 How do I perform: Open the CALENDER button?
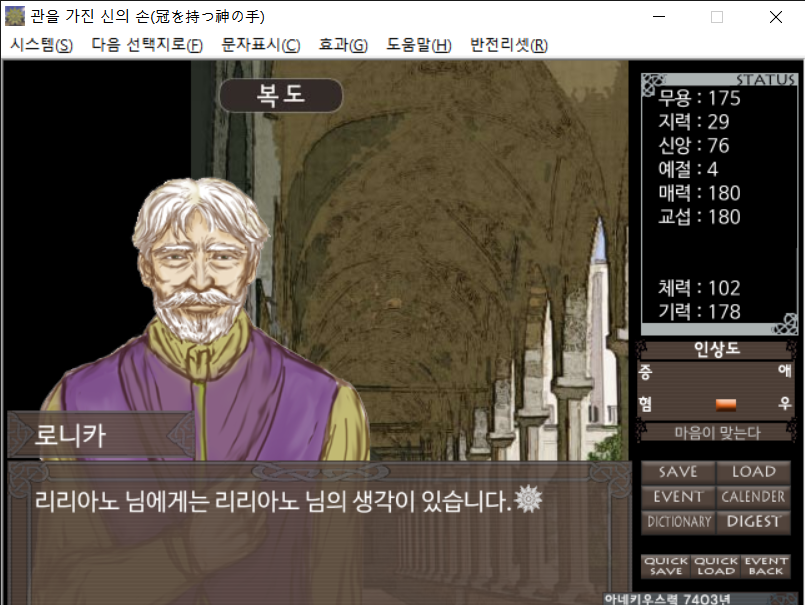point(753,497)
